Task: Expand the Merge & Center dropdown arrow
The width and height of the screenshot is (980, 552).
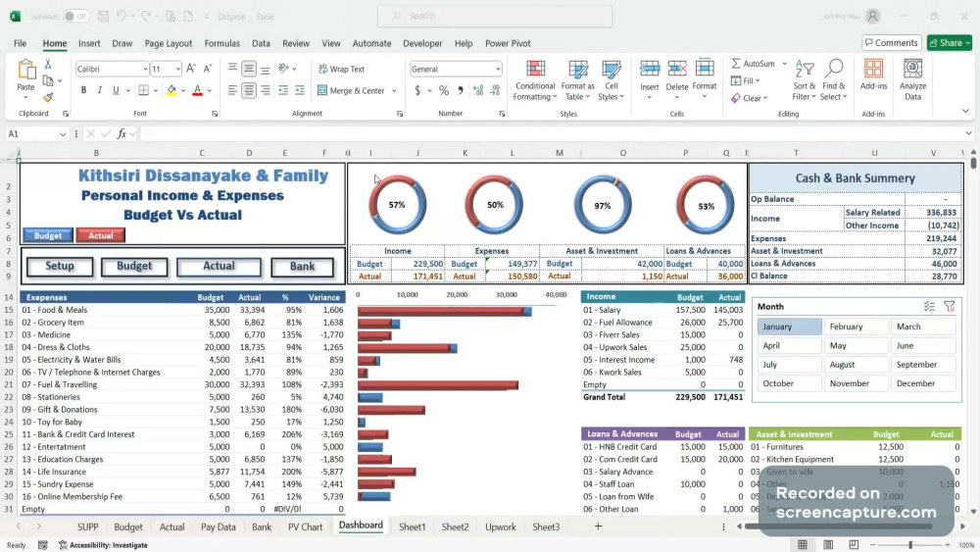Action: click(x=394, y=90)
